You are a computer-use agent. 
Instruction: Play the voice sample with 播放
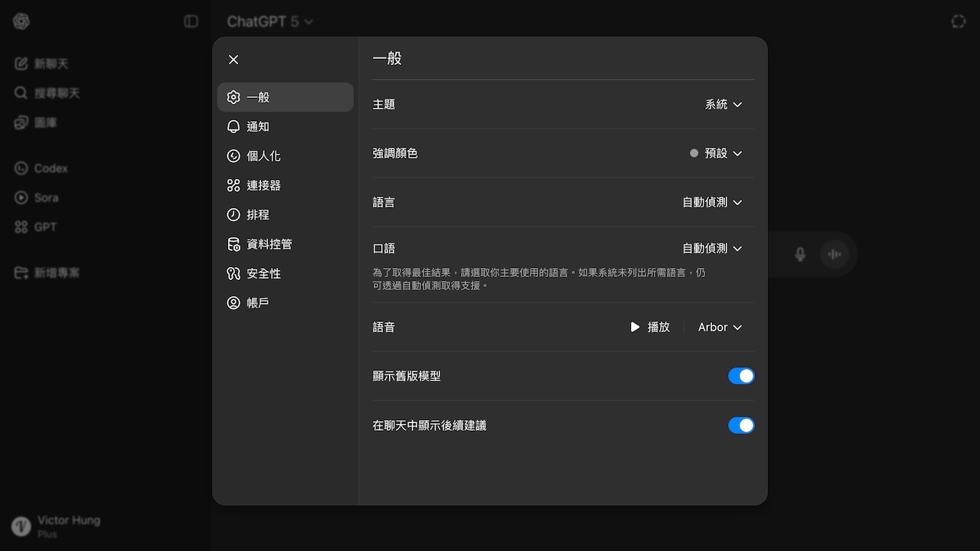649,327
